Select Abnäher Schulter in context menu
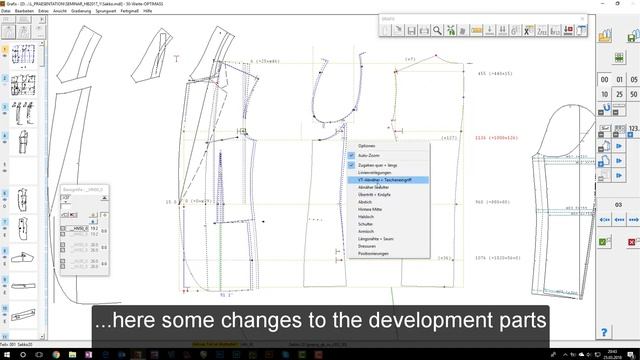The image size is (640, 360). pos(373,187)
